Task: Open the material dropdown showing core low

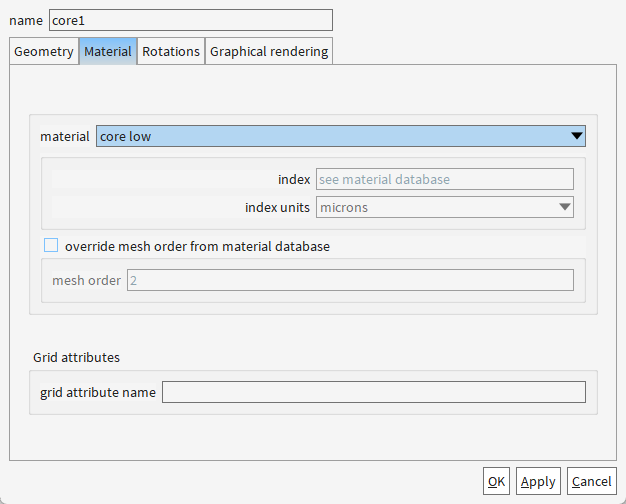Action: [341, 136]
